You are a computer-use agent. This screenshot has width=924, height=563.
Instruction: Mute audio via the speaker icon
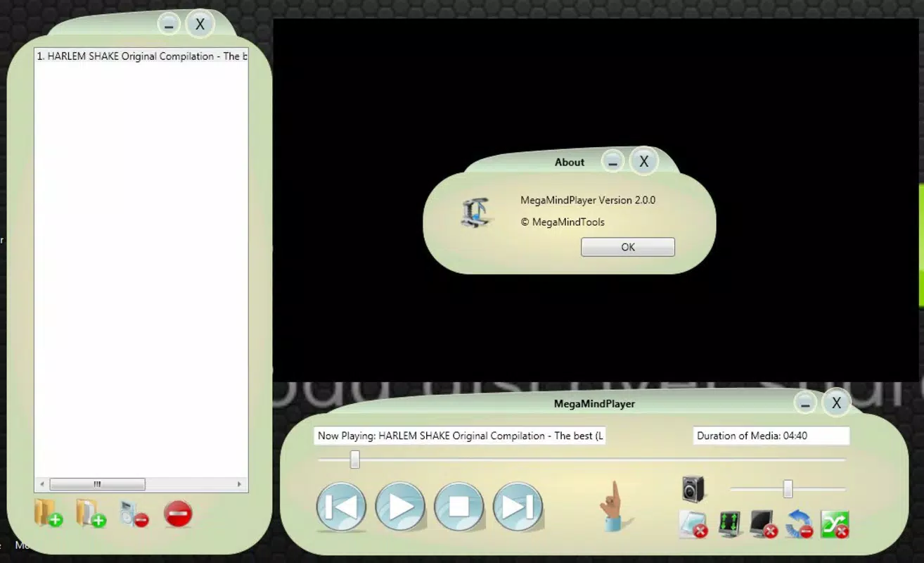693,488
